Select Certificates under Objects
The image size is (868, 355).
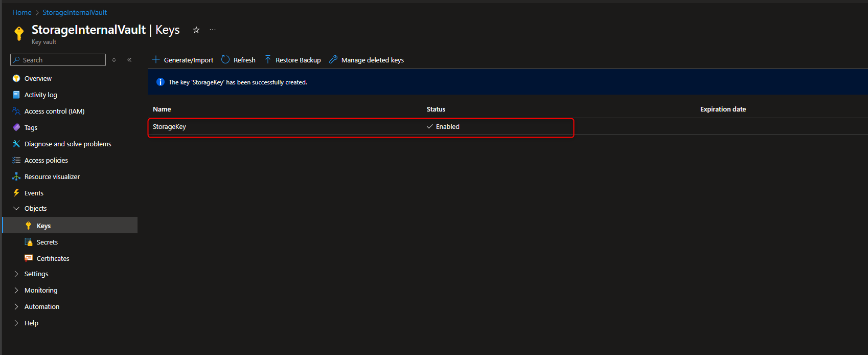tap(53, 258)
